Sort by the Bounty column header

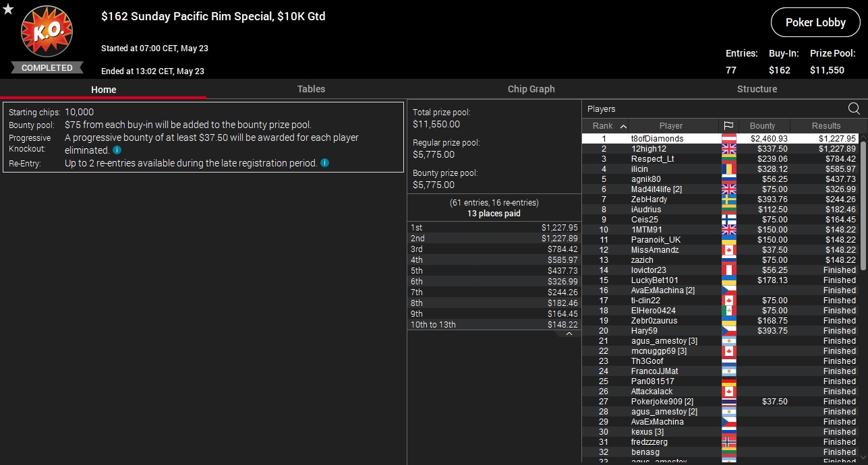(x=762, y=126)
